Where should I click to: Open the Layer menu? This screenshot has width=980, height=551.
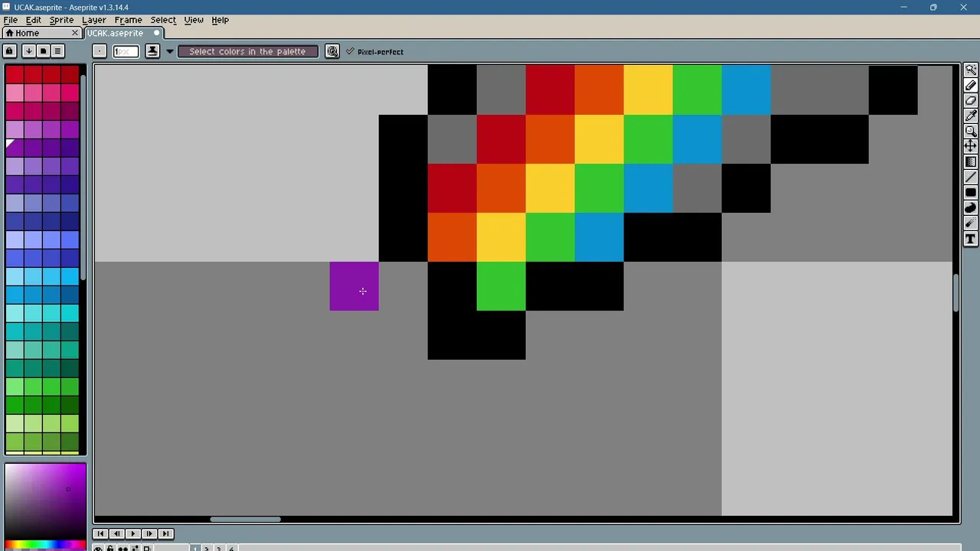[x=93, y=20]
